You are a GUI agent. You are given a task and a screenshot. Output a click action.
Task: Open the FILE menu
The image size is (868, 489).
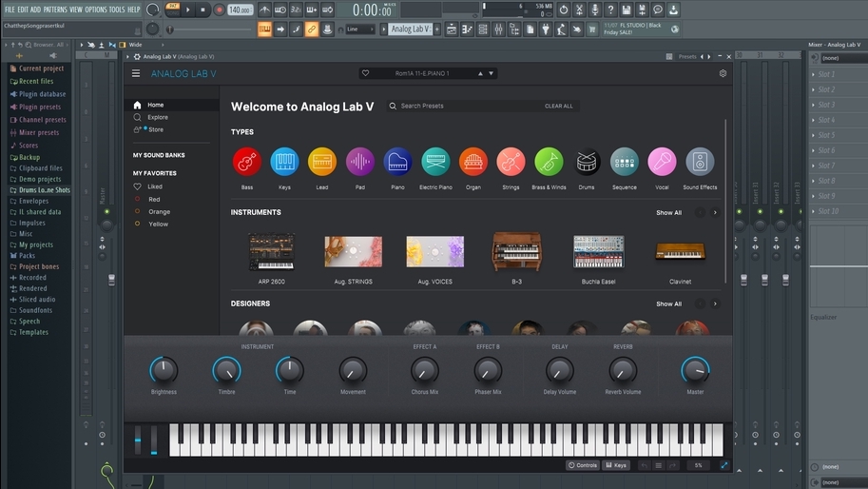click(x=10, y=10)
